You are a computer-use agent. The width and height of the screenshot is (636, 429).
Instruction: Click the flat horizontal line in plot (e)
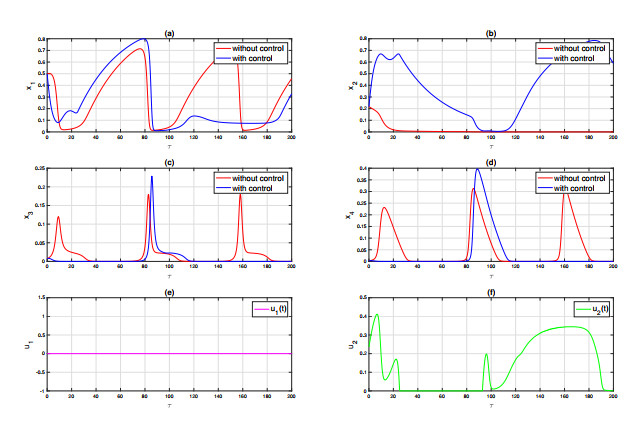click(x=170, y=353)
